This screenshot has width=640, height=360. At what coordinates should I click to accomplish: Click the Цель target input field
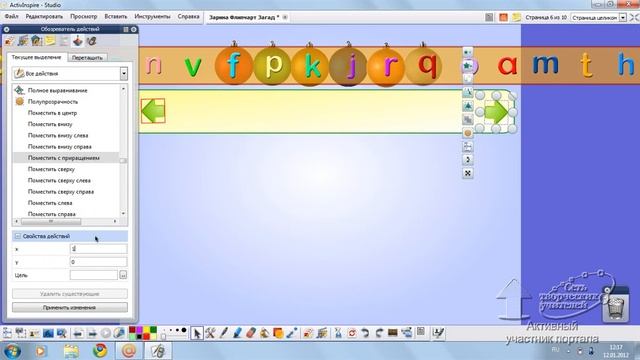93,275
